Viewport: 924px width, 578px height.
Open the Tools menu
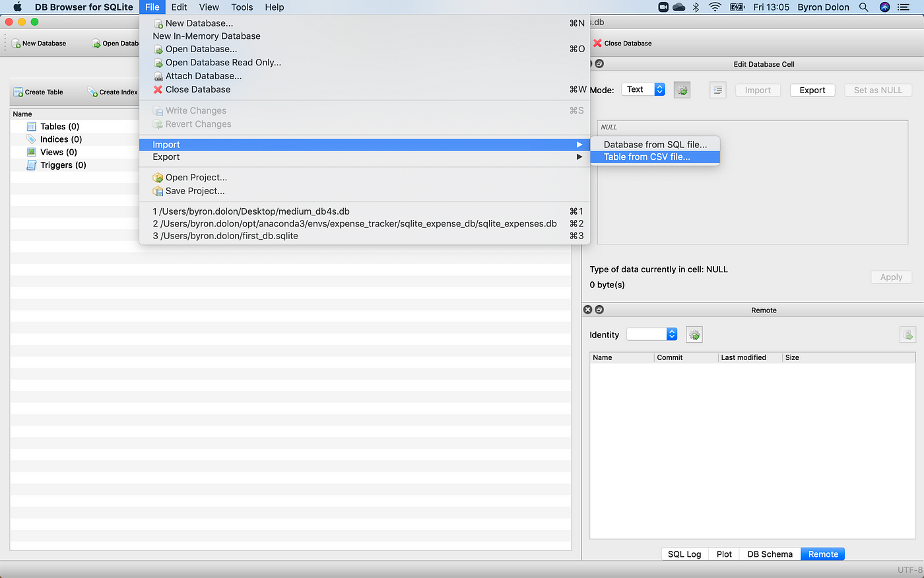point(242,7)
